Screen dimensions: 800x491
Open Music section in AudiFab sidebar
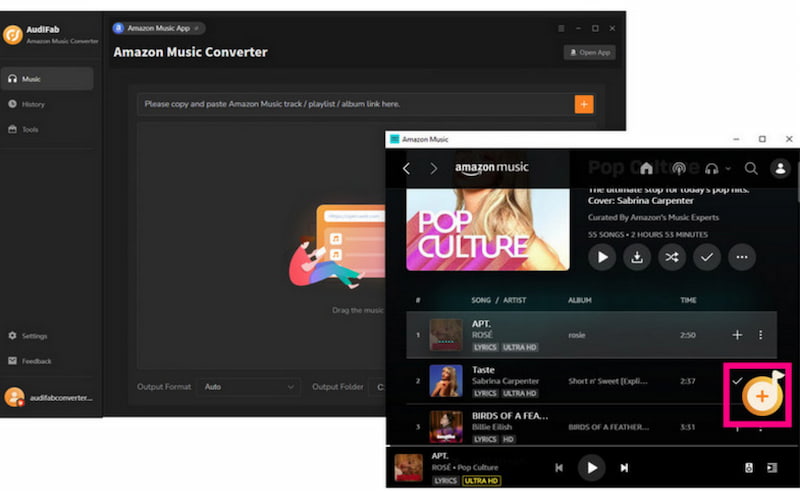(x=47, y=79)
